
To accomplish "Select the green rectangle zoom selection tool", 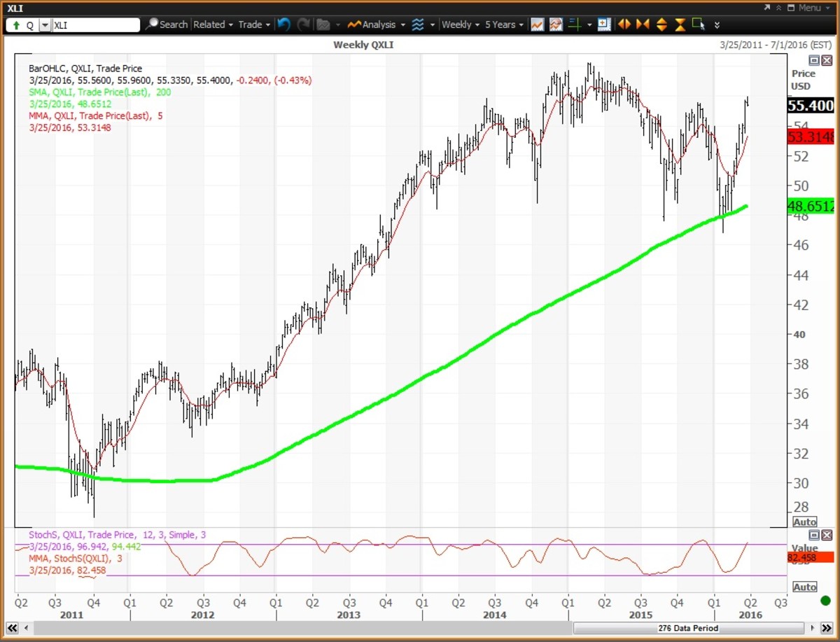I will coord(698,25).
